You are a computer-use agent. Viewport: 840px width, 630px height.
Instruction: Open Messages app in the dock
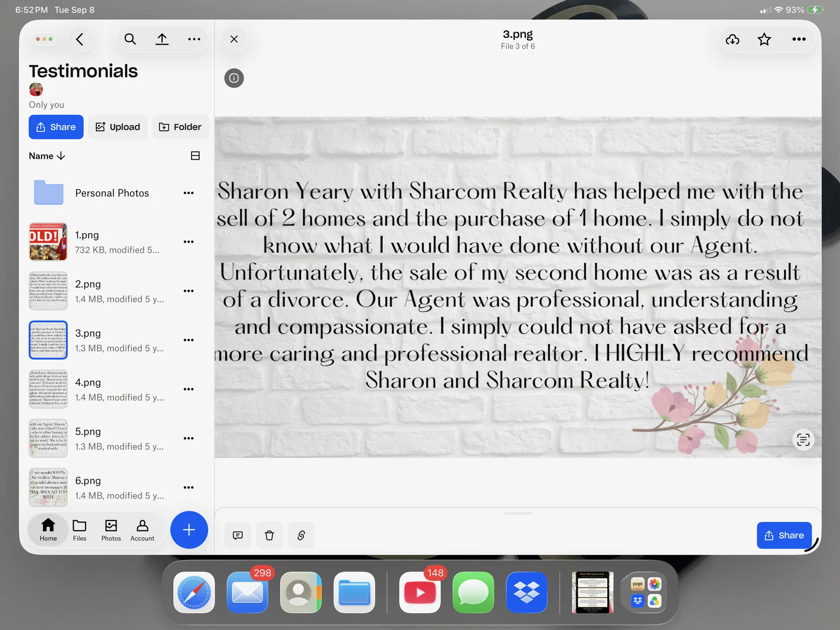coord(473,592)
